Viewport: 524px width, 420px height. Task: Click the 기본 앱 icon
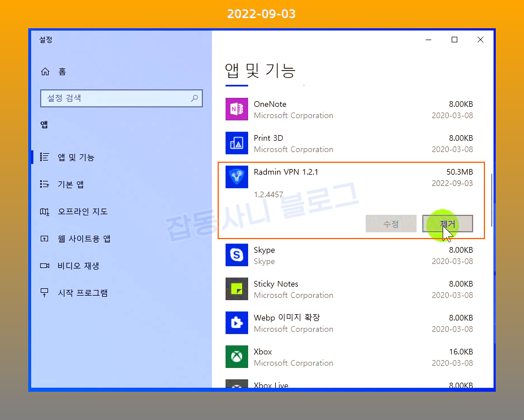coord(45,184)
